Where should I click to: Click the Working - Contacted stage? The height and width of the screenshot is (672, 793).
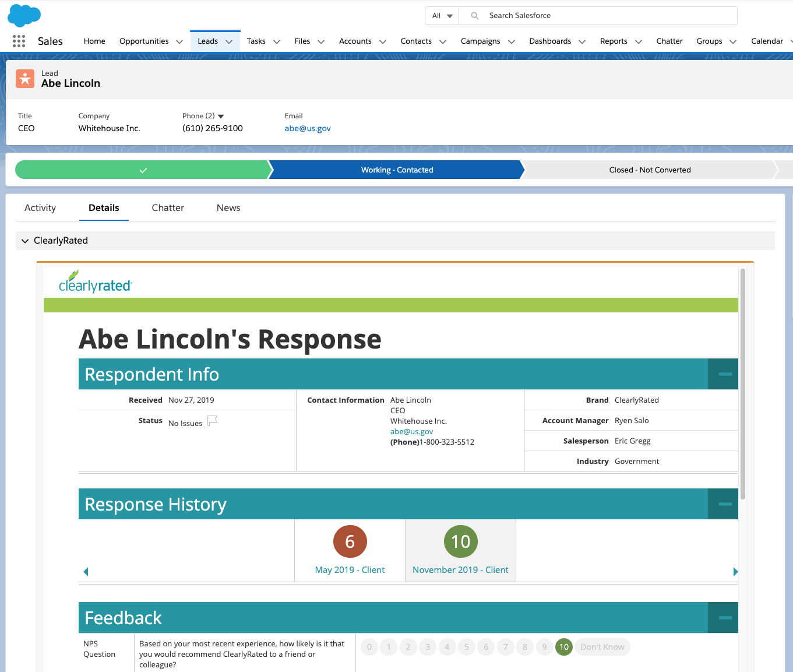click(397, 170)
